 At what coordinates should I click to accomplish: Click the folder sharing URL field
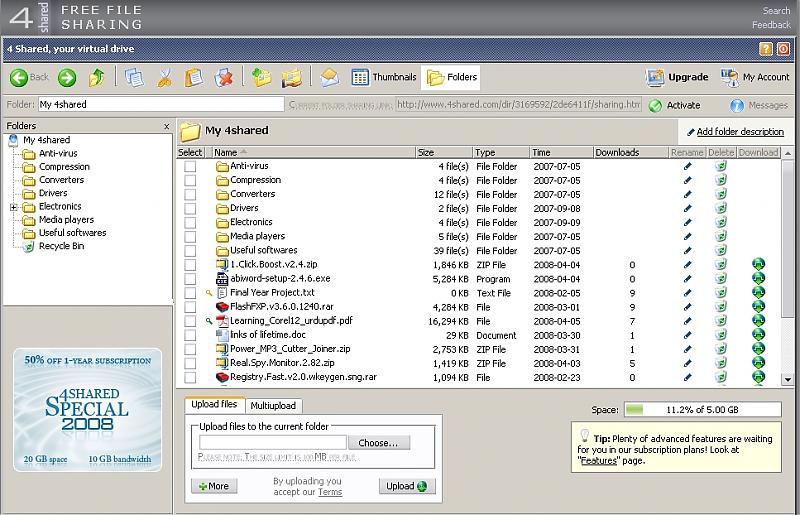(x=518, y=104)
